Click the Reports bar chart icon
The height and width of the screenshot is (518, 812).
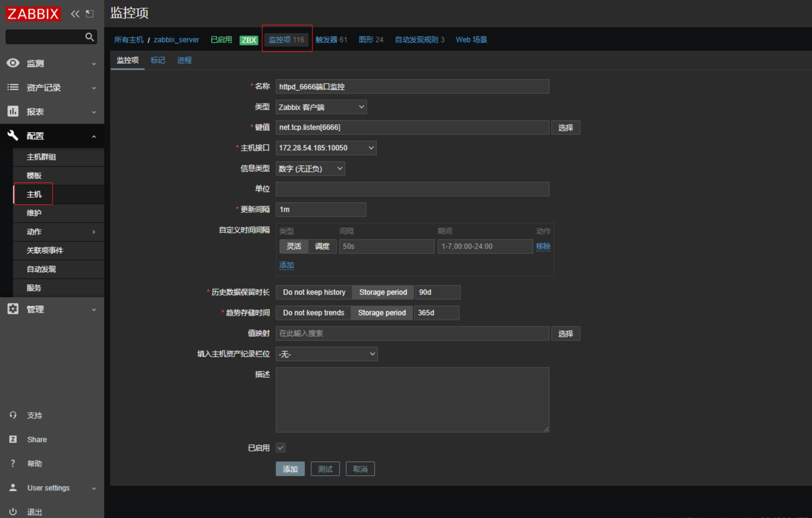(13, 111)
